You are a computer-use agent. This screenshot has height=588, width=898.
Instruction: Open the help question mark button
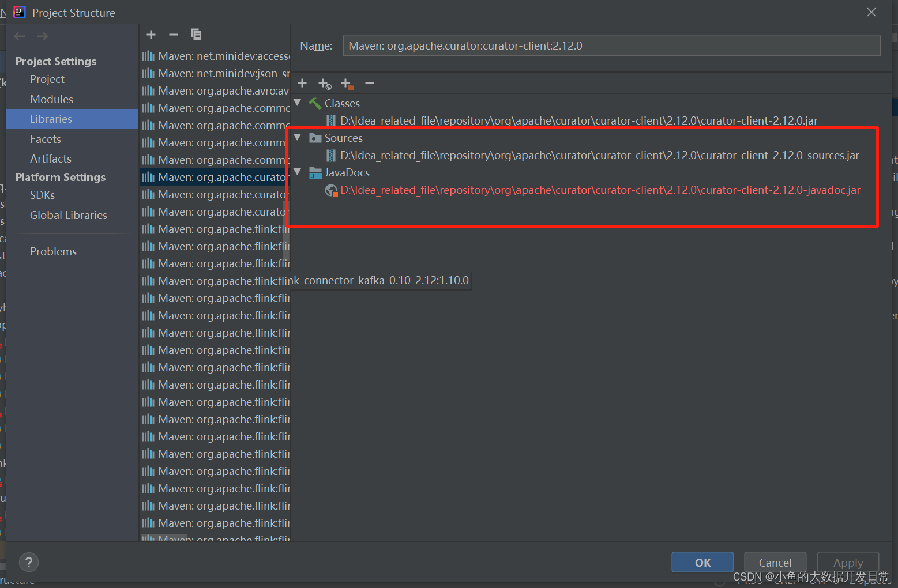(x=29, y=562)
